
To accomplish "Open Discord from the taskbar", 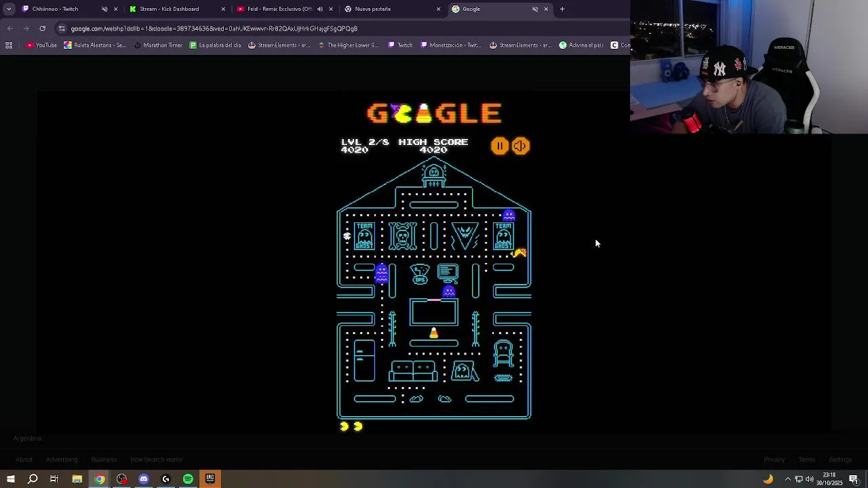I will pyautogui.click(x=143, y=479).
